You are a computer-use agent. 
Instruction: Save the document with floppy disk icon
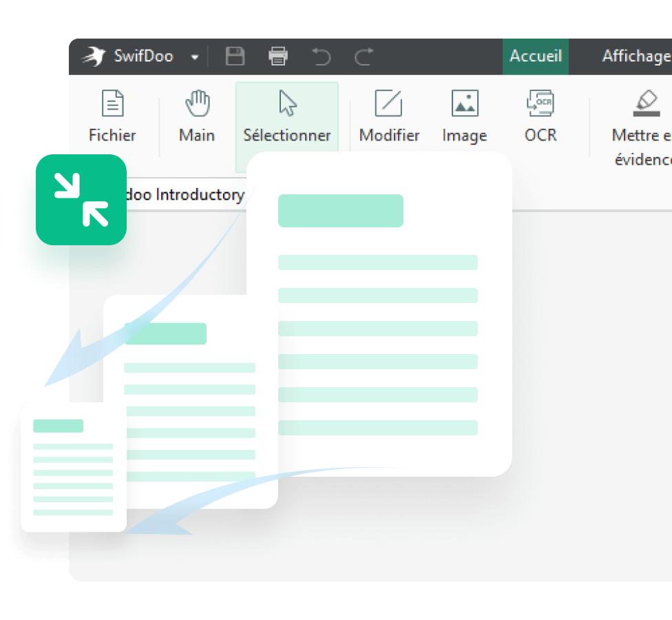pos(235,56)
